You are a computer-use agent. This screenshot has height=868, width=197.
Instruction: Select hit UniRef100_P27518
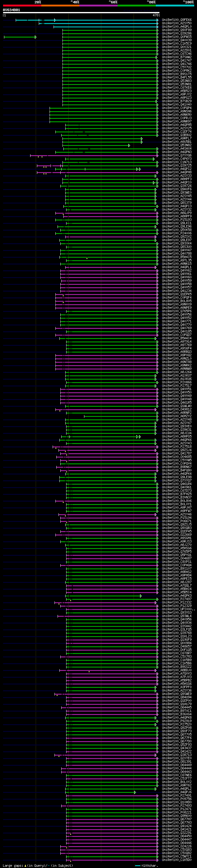[177, 447]
